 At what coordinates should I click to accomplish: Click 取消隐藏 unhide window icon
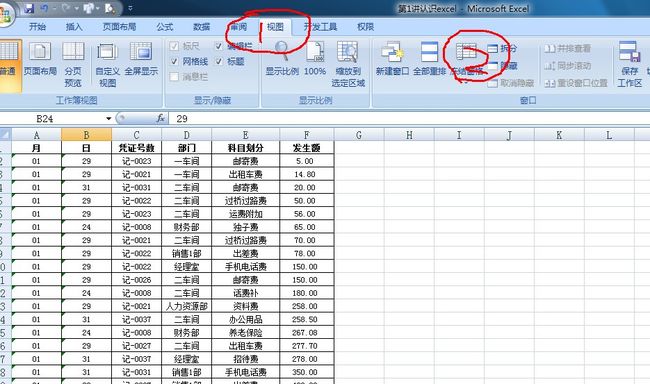(x=492, y=83)
